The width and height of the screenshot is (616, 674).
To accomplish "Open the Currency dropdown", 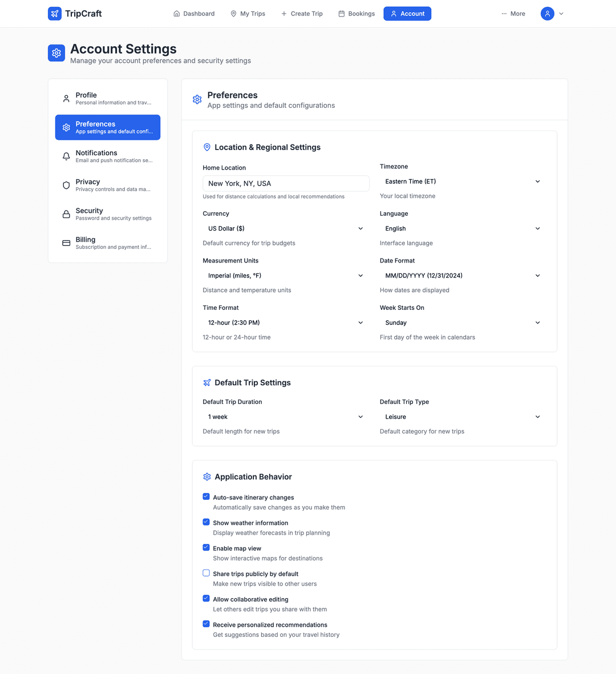I will pos(286,228).
